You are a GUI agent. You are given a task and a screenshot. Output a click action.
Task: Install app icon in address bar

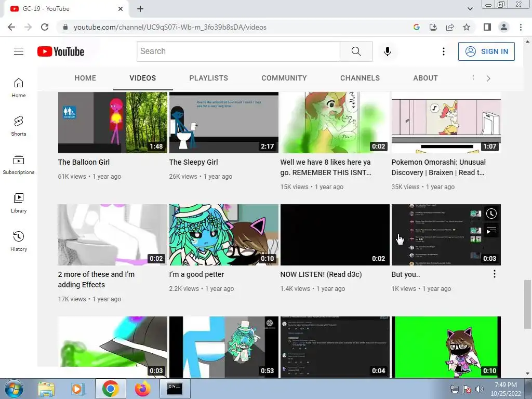433,27
